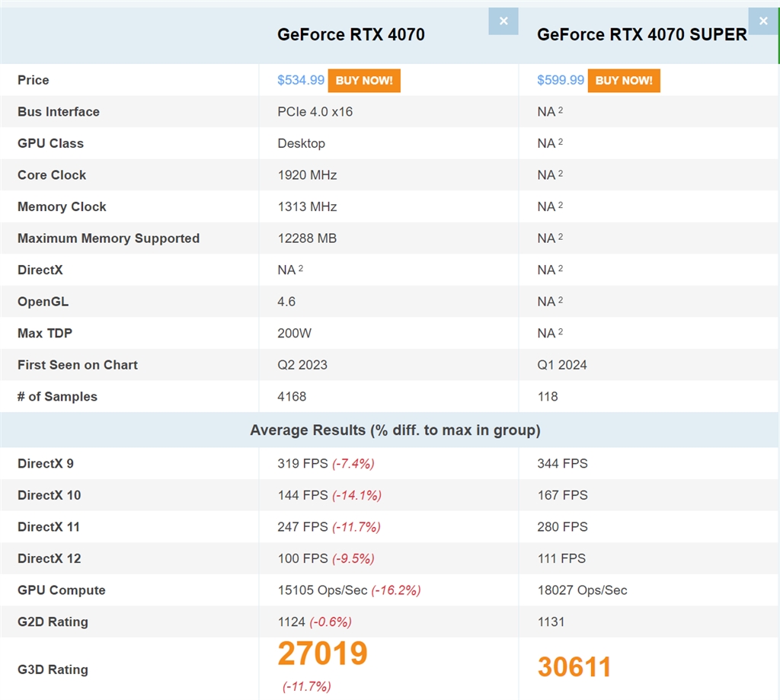780x700 pixels.
Task: Click the Average Results section header
Action: point(395,430)
